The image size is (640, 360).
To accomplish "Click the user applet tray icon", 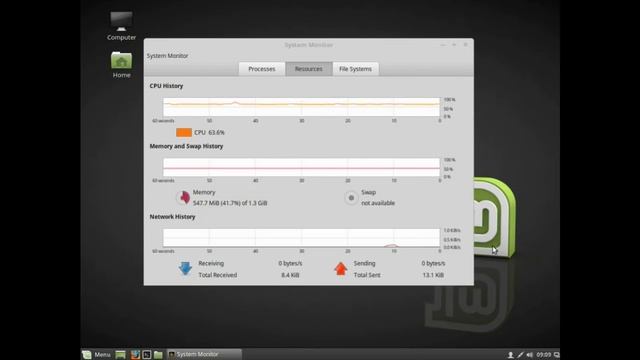I will pyautogui.click(x=510, y=355).
